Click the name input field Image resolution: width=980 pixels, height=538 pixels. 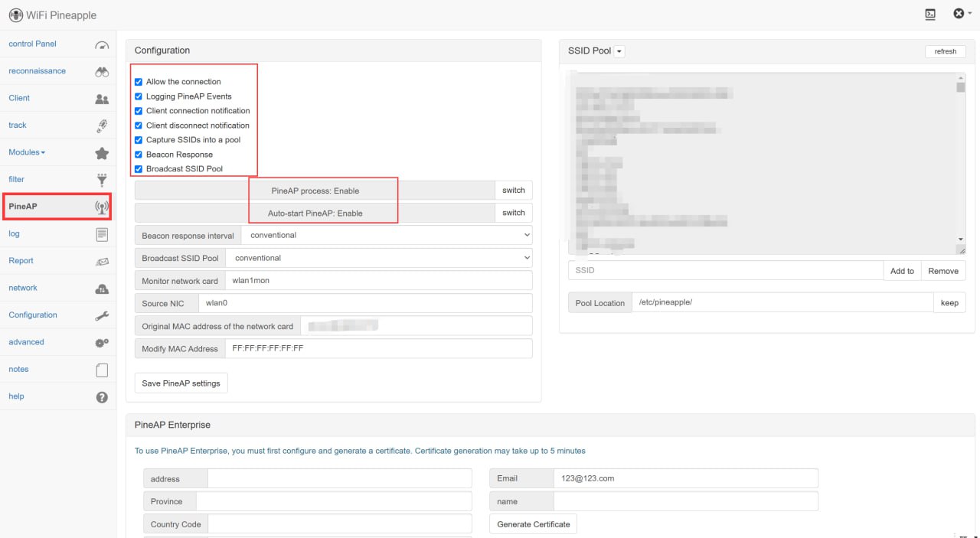pyautogui.click(x=686, y=501)
